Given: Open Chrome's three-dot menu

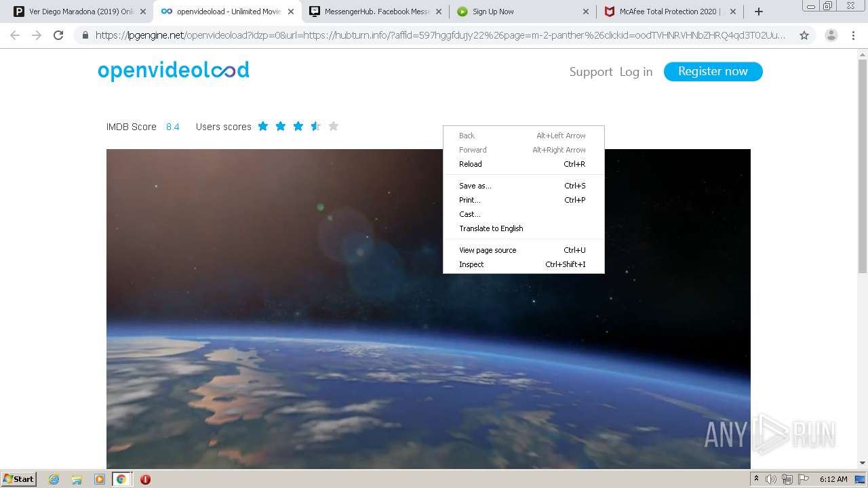Looking at the screenshot, I should point(853,35).
